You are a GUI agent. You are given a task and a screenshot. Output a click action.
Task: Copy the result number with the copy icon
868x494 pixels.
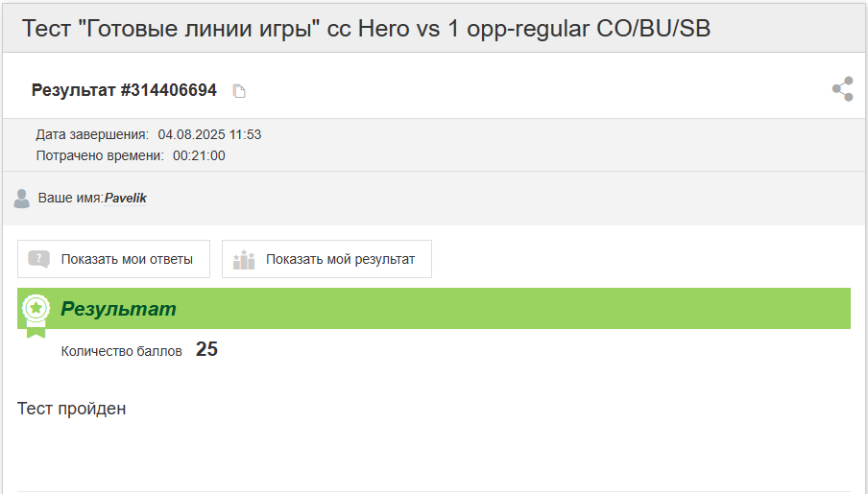point(239,91)
